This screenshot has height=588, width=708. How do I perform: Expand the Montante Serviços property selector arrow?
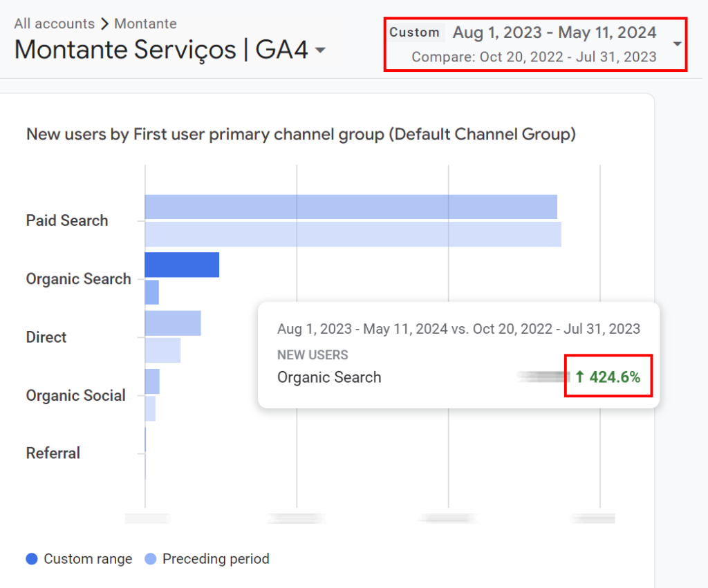click(320, 50)
